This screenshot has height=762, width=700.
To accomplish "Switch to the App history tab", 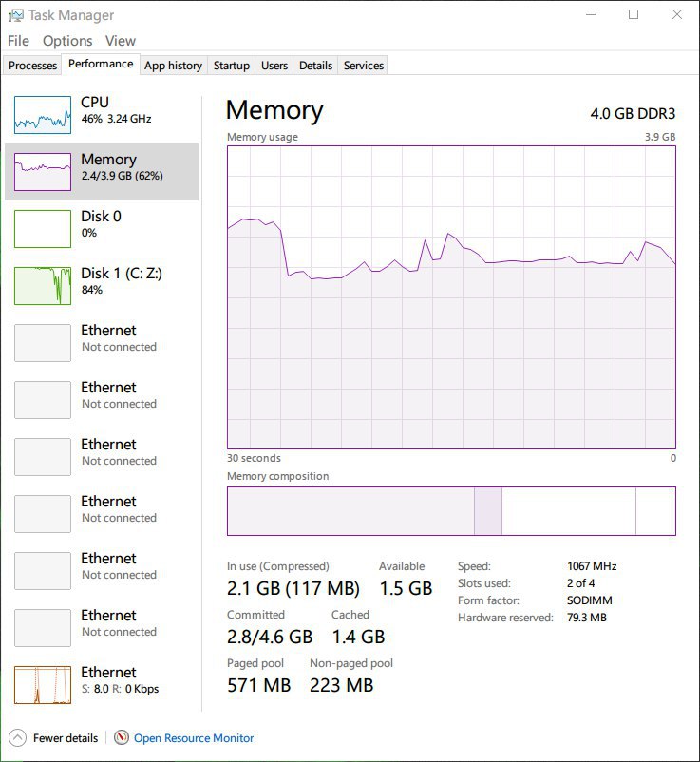I will point(174,66).
